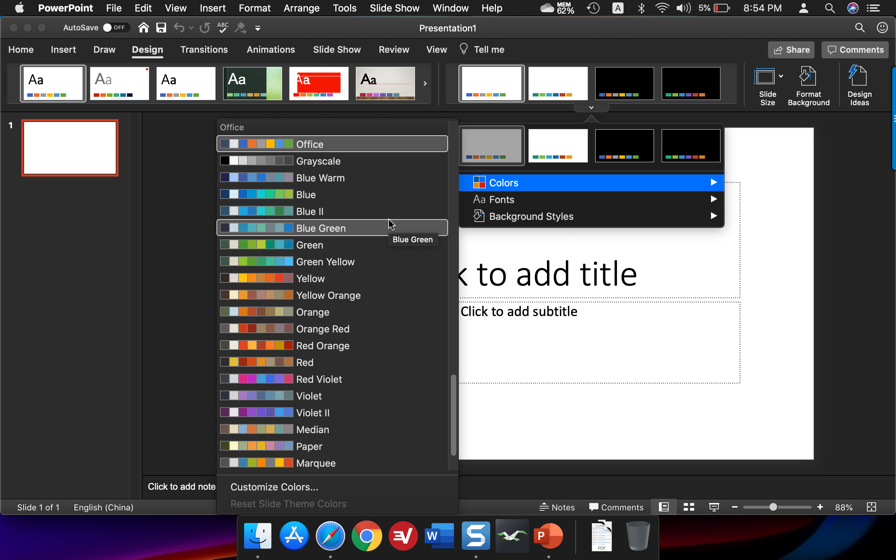The image size is (896, 560).
Task: Switch to Normal view icon
Action: point(663,507)
